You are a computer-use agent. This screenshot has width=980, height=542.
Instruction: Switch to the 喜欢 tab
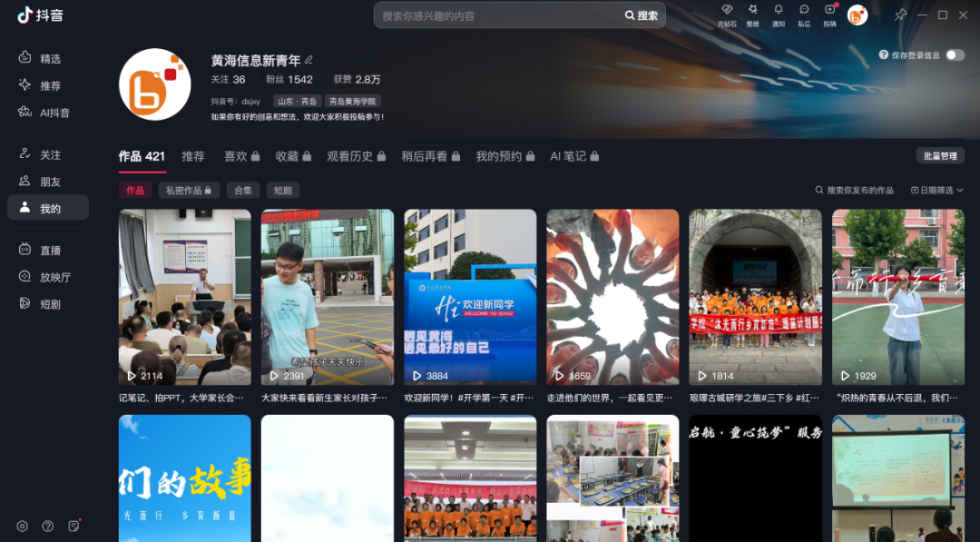point(241,156)
